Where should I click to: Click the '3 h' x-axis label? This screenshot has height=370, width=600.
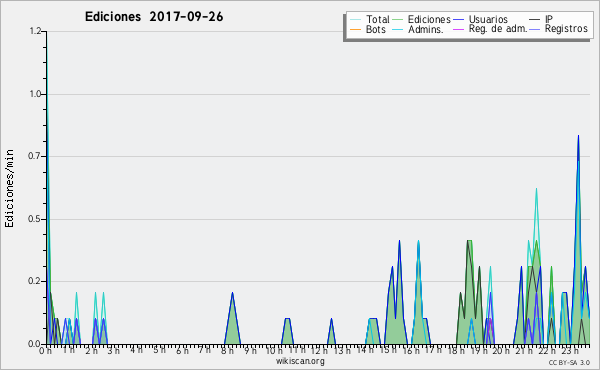[x=114, y=350]
